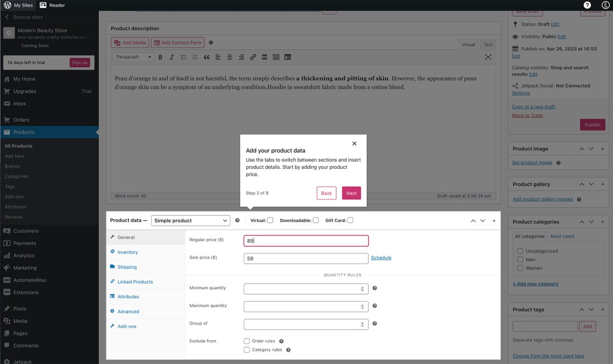Screen dimensions: 613x364
Task: Close the Add your product data tooltip
Action: coord(354,144)
